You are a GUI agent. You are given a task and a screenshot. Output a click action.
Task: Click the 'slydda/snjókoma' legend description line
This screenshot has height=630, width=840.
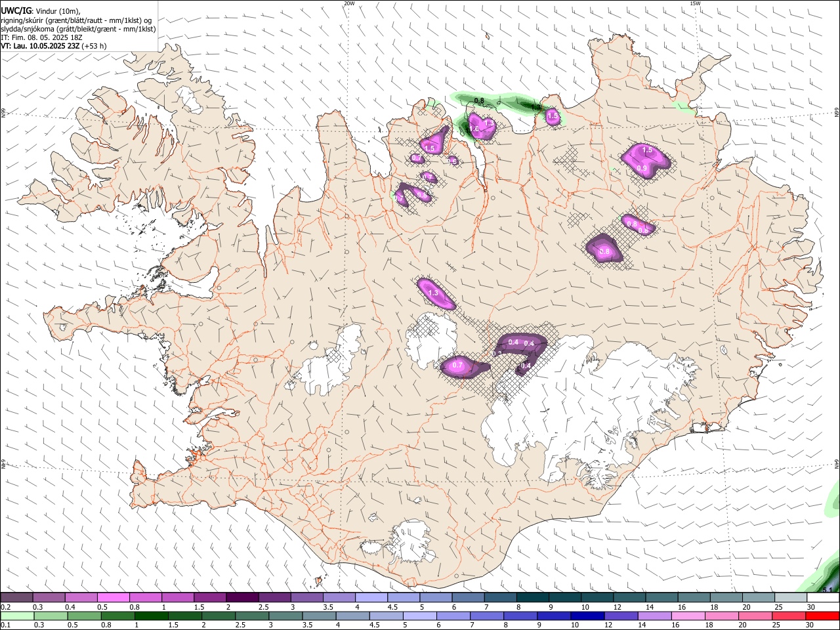[x=79, y=29]
